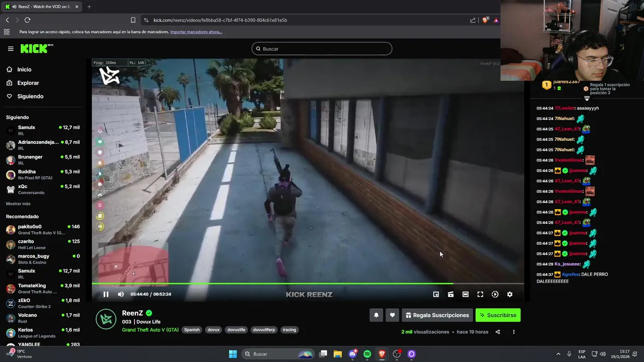The height and width of the screenshot is (362, 644).
Task: Open Adrianozendeja channel in sidebar
Action: [43, 145]
